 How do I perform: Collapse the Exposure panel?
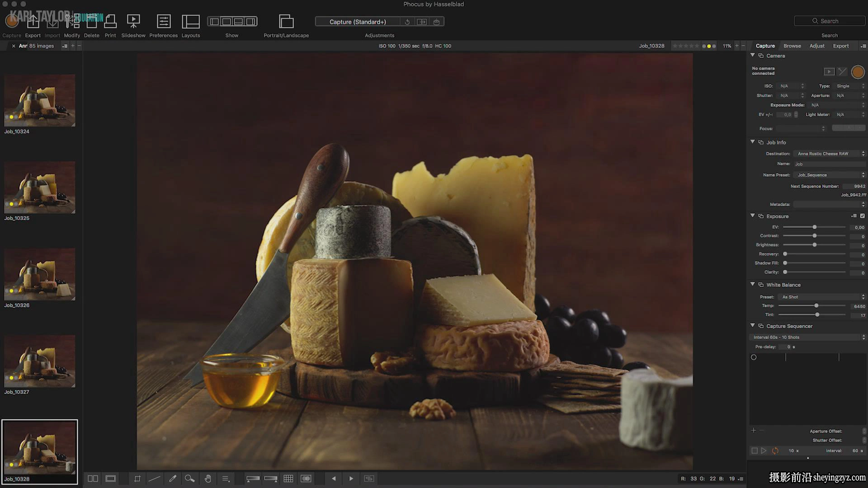pyautogui.click(x=753, y=216)
